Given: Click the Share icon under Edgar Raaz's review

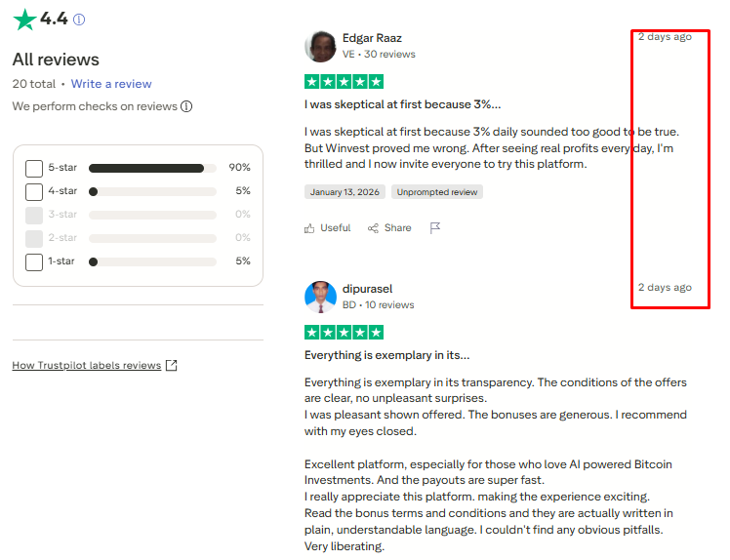Looking at the screenshot, I should (373, 228).
